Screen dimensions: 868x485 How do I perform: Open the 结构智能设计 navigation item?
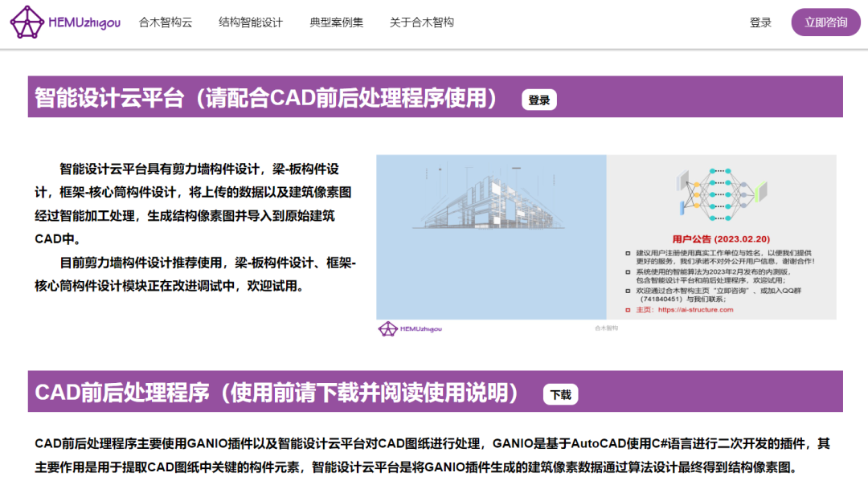[251, 22]
